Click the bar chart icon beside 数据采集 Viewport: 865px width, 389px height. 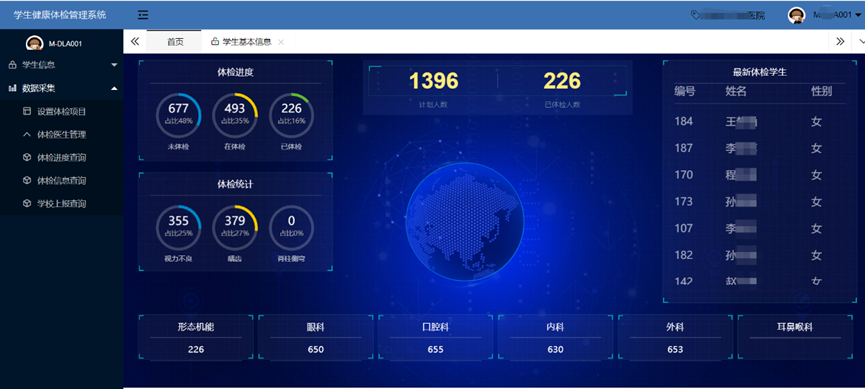12,88
